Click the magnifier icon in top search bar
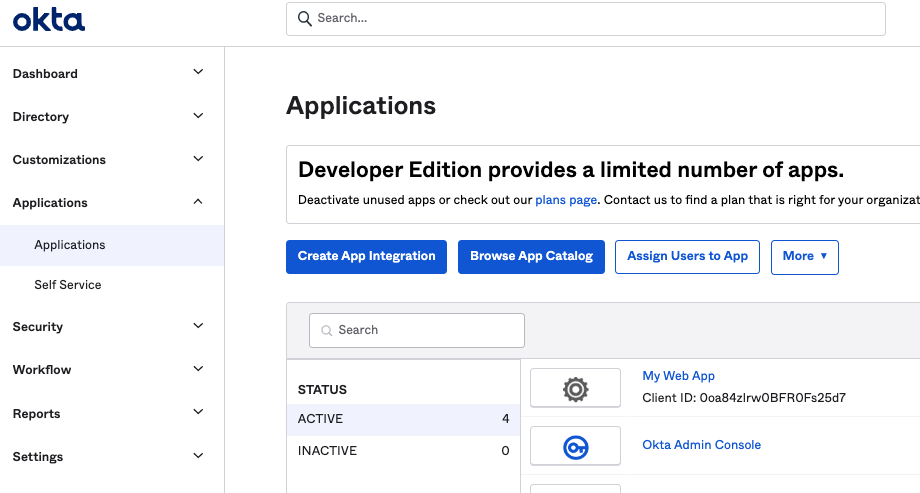Screen dimensions: 920x493 305,18
